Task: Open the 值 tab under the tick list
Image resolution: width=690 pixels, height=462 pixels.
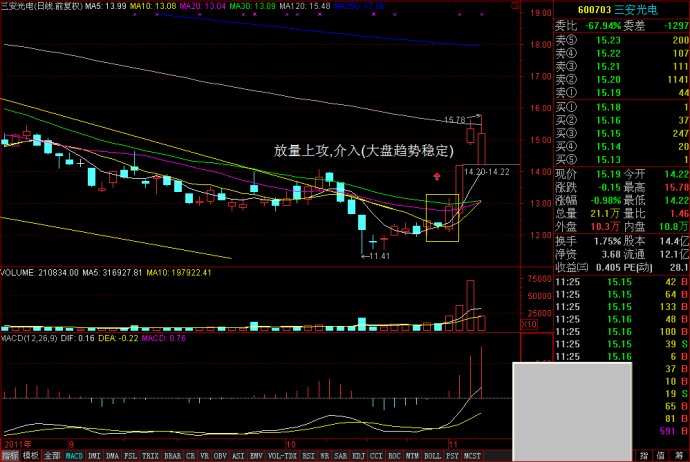Action: [661, 456]
